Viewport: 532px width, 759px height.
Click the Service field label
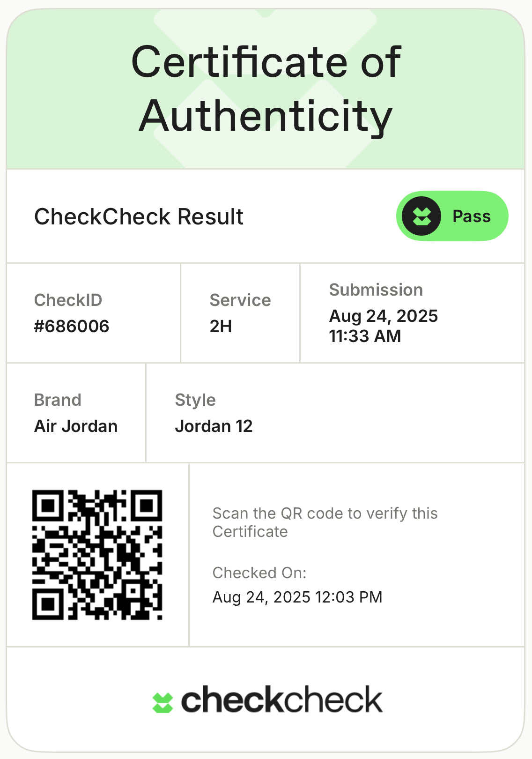[240, 300]
